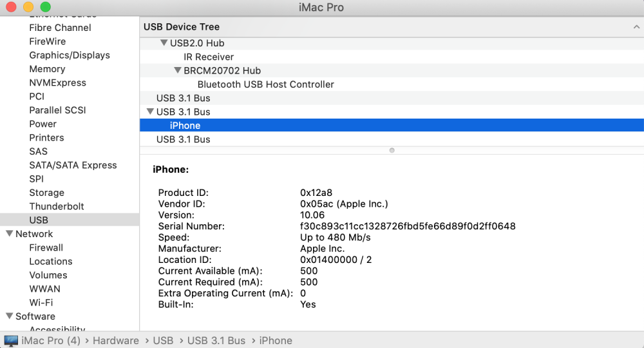Select Thunderbolt in the sidebar
644x348 pixels.
point(56,206)
